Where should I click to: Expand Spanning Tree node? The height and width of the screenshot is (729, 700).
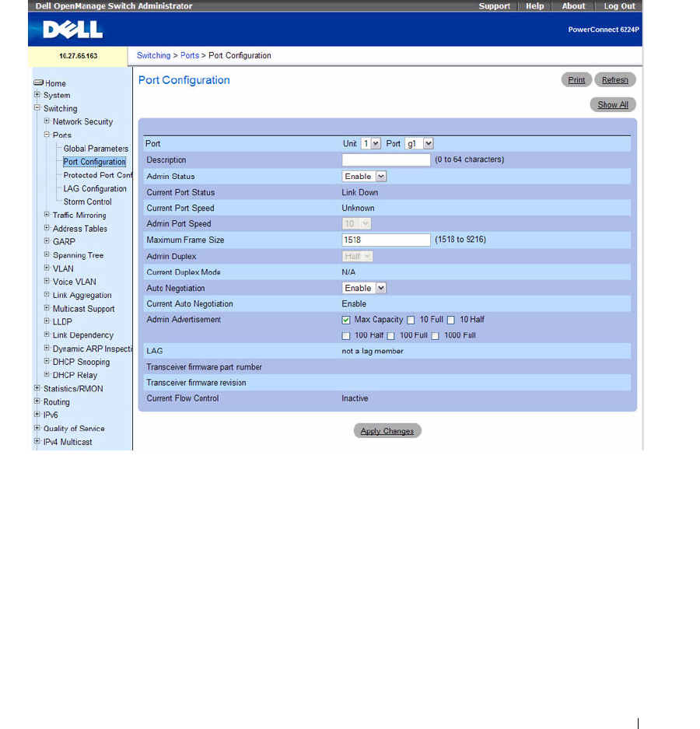click(47, 254)
